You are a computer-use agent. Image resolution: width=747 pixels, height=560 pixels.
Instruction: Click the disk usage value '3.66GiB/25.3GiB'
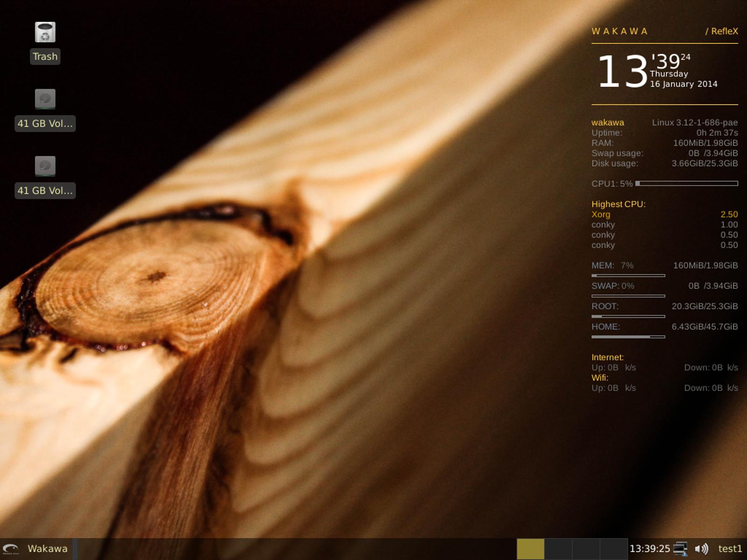[705, 163]
